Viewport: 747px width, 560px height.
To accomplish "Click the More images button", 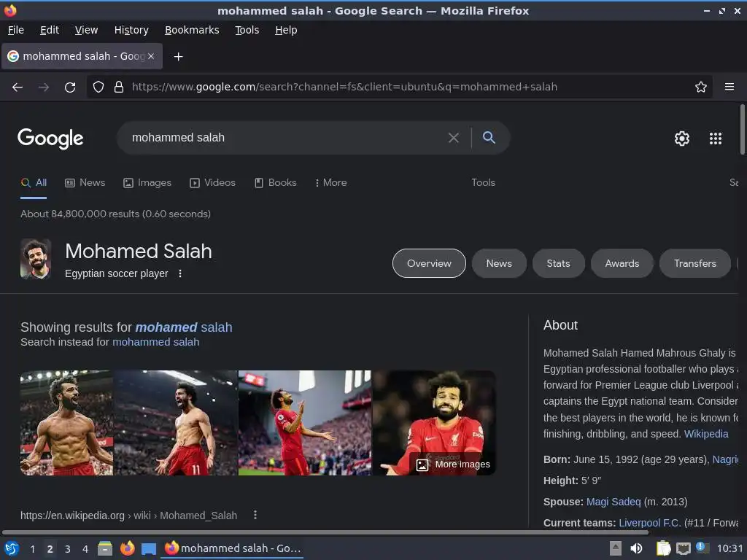I will (453, 464).
